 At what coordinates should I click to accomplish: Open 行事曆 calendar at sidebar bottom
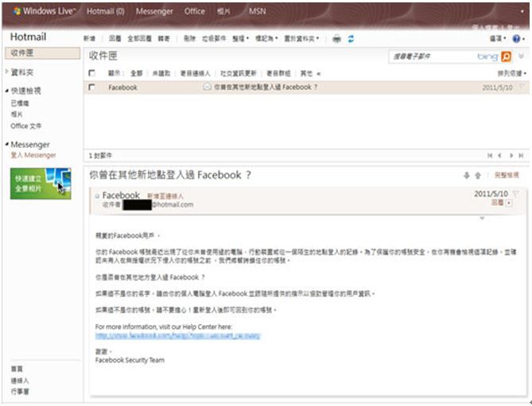(20, 392)
